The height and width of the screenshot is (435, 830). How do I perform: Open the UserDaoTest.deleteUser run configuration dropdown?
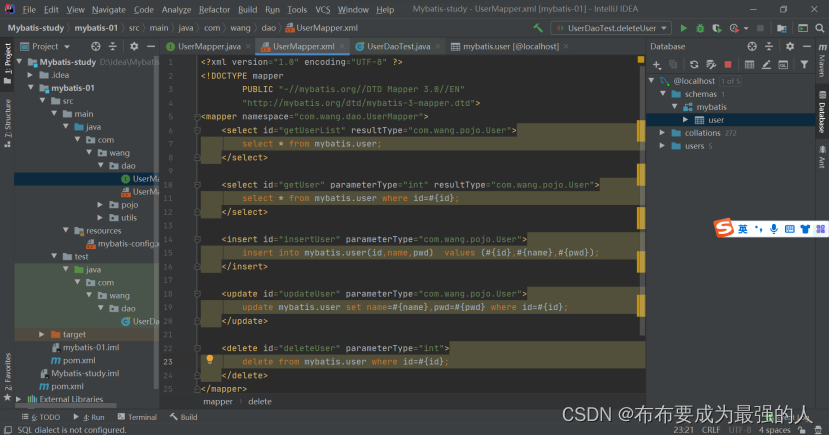[611, 28]
